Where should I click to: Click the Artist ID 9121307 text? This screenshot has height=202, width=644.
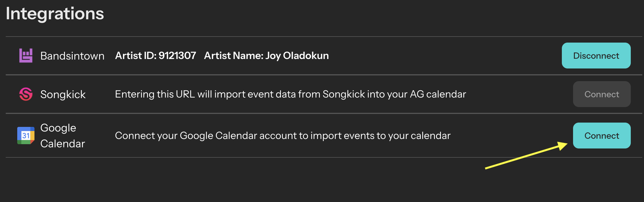click(155, 56)
